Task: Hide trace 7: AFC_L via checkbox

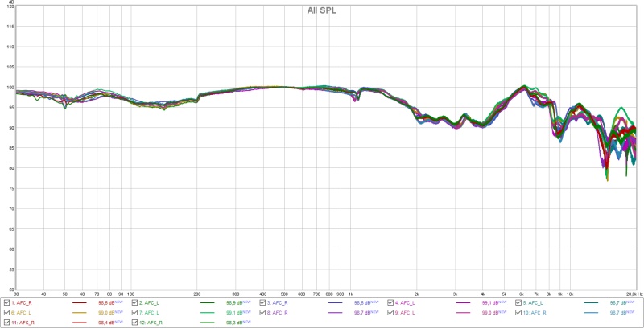Action: coord(135,312)
